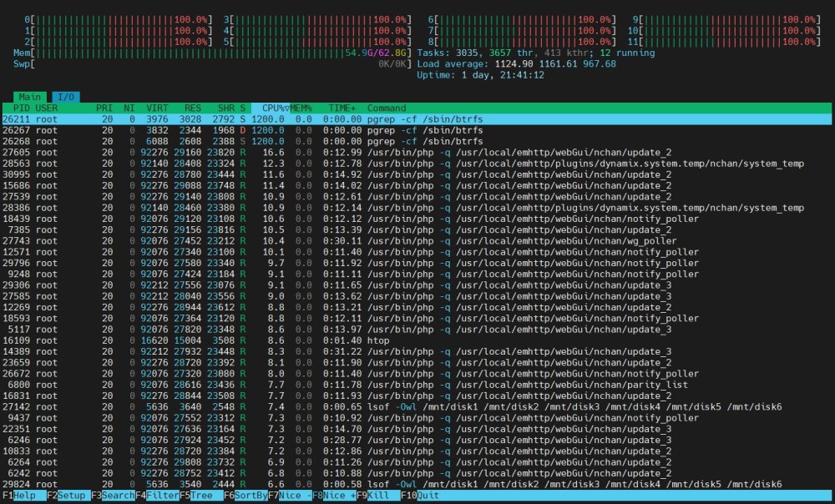Viewport: 835px width, 504px height.
Task: Select process row PID 29796
Action: tap(417, 263)
